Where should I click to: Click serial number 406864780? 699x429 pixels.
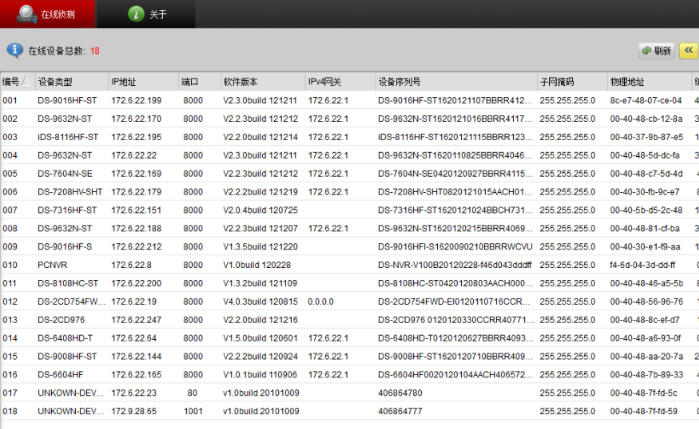(x=400, y=393)
